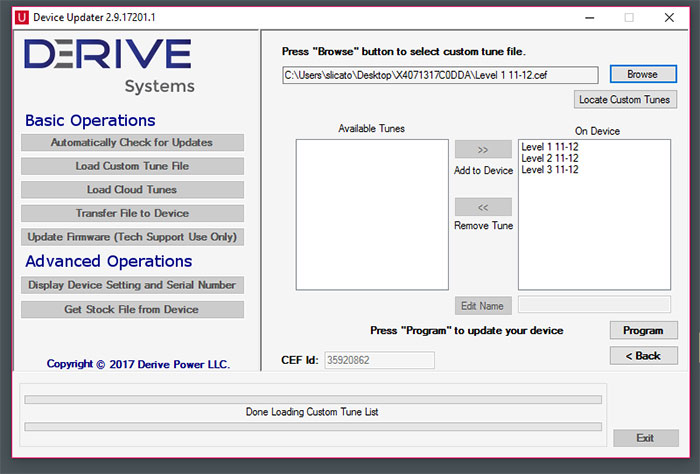Click Update Firmware (Tech Support Use Only)

point(132,237)
